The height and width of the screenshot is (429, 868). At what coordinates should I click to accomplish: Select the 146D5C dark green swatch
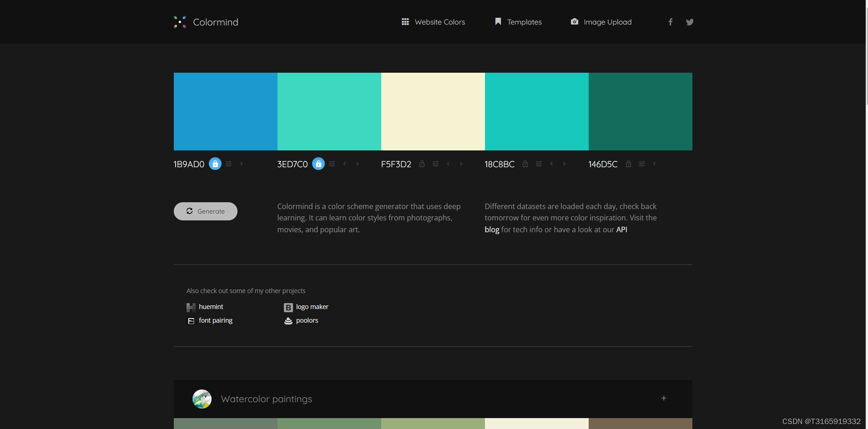point(641,111)
